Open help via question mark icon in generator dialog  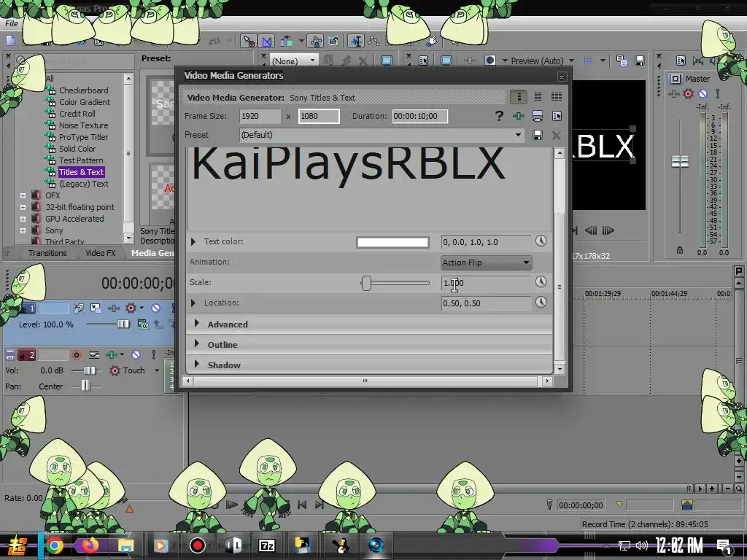coord(499,116)
